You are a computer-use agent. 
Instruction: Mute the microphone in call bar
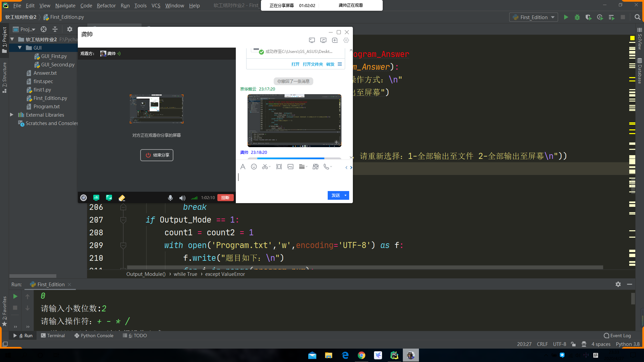pos(170,198)
